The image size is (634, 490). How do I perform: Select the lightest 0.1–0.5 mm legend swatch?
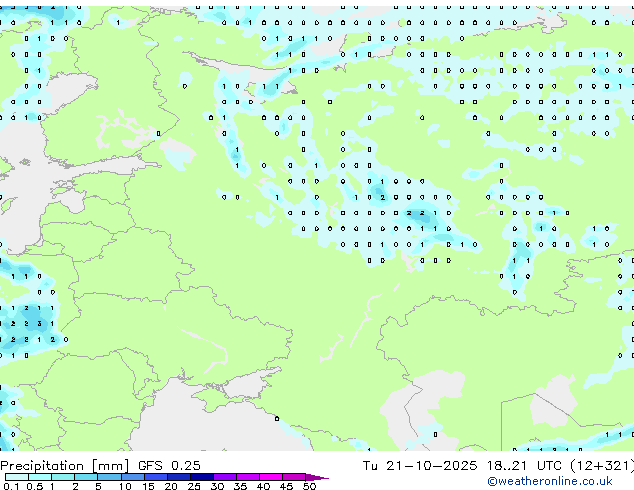17,477
